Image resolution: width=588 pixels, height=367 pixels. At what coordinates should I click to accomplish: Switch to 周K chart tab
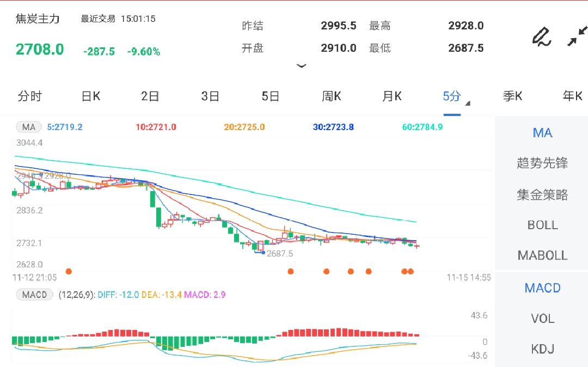(332, 96)
